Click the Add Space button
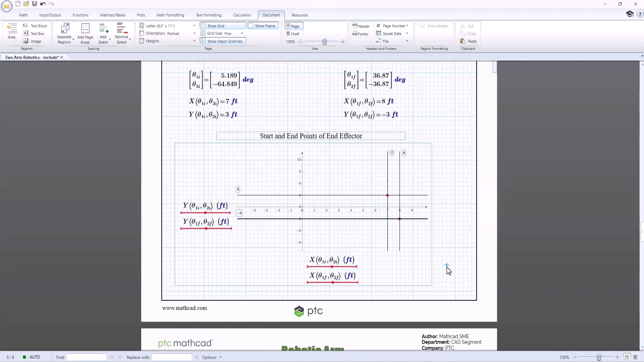Image resolution: width=644 pixels, height=362 pixels. tap(104, 34)
